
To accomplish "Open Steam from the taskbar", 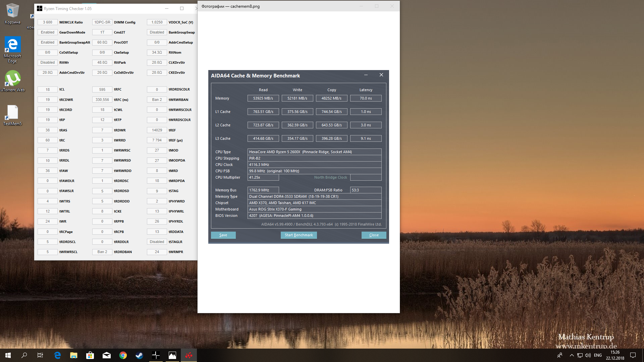I will point(140,355).
